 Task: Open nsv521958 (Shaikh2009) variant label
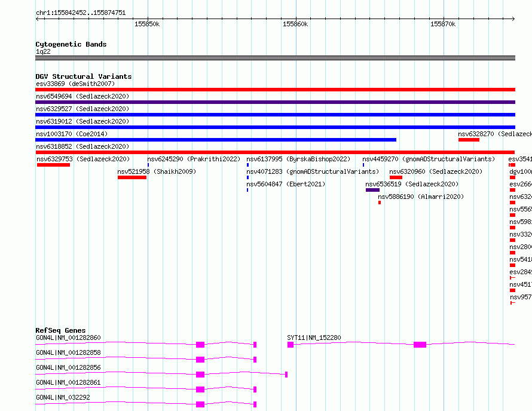point(157,171)
